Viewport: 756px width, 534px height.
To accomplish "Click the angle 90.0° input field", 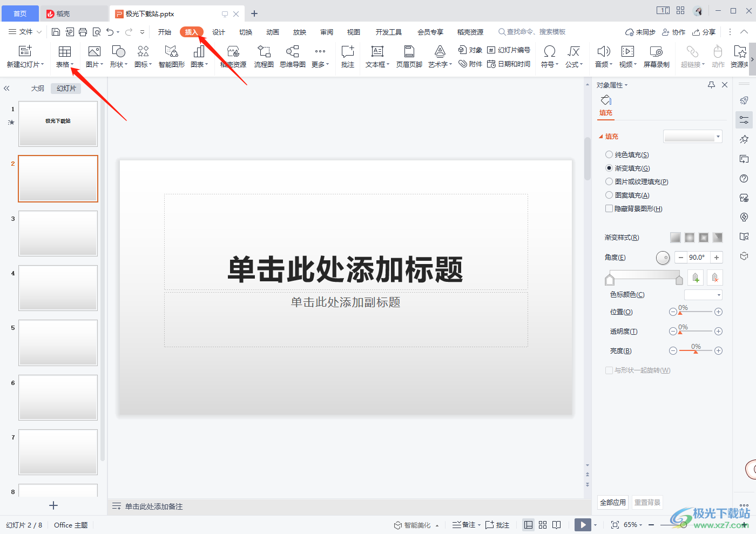I will [x=698, y=258].
